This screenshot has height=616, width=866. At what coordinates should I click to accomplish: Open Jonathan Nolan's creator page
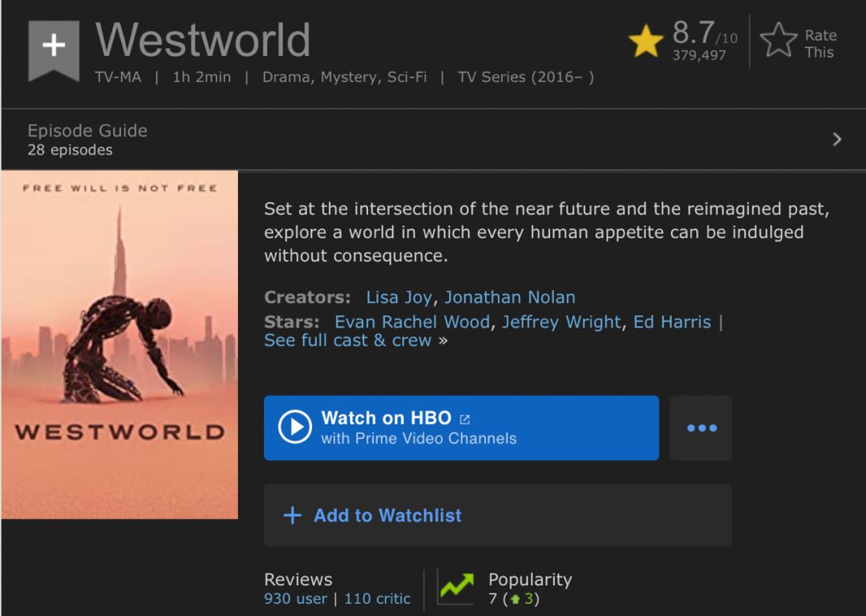510,298
